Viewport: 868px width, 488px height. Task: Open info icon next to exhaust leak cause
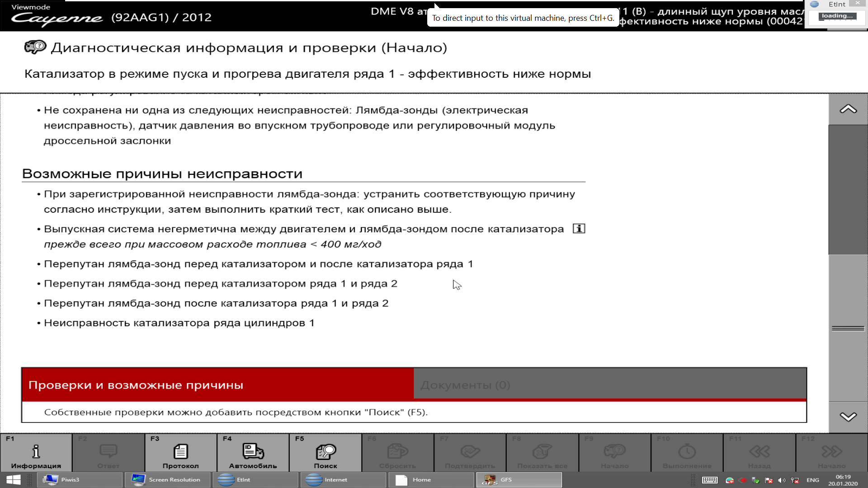pyautogui.click(x=579, y=229)
